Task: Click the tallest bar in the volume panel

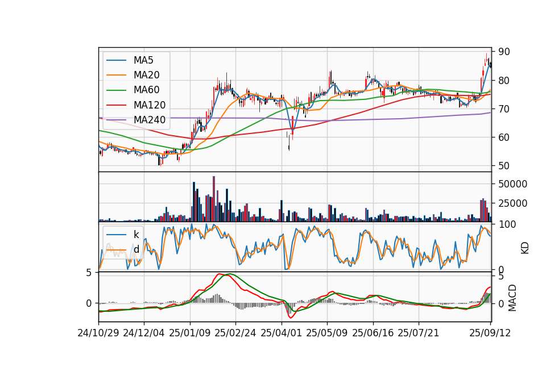Action: click(214, 199)
